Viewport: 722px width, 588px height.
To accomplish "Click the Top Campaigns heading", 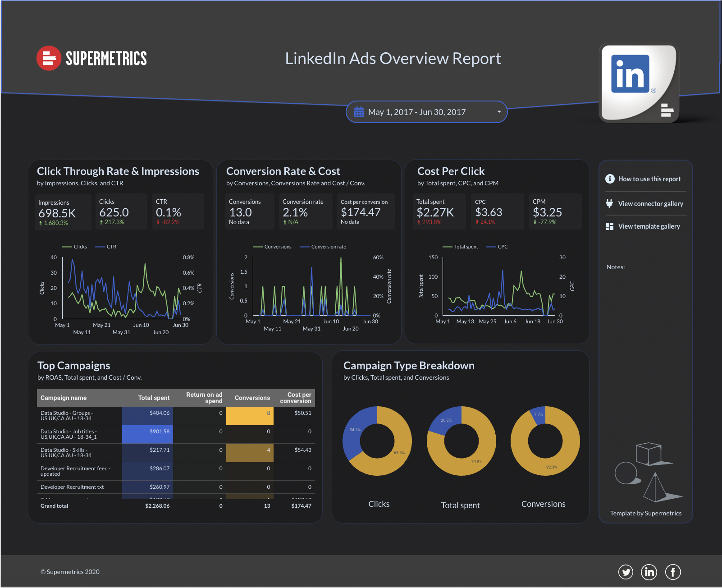I will [74, 366].
